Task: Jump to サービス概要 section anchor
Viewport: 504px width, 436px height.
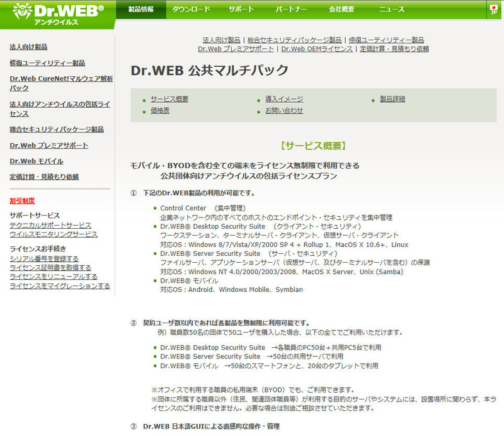Action: 169,100
